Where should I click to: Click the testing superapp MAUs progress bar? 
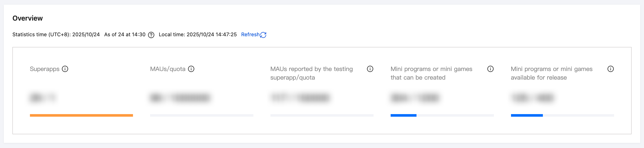[322, 115]
